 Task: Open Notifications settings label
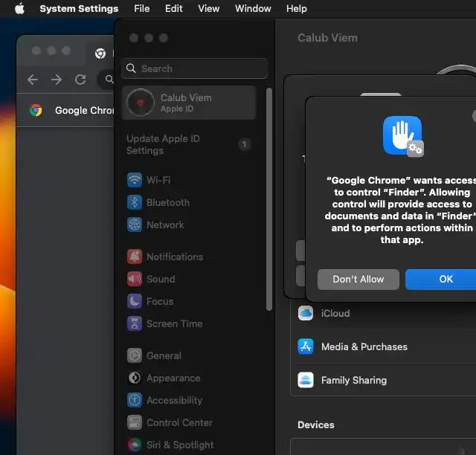tap(175, 256)
